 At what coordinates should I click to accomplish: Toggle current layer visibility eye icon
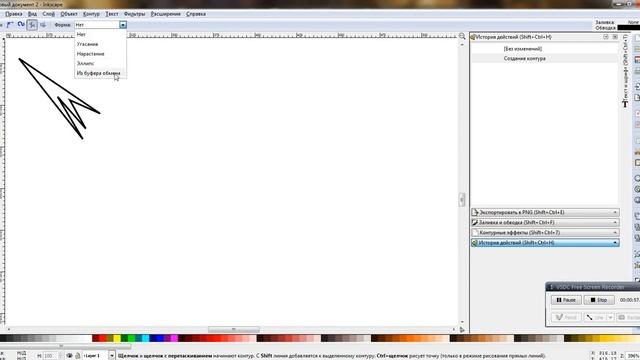69,356
